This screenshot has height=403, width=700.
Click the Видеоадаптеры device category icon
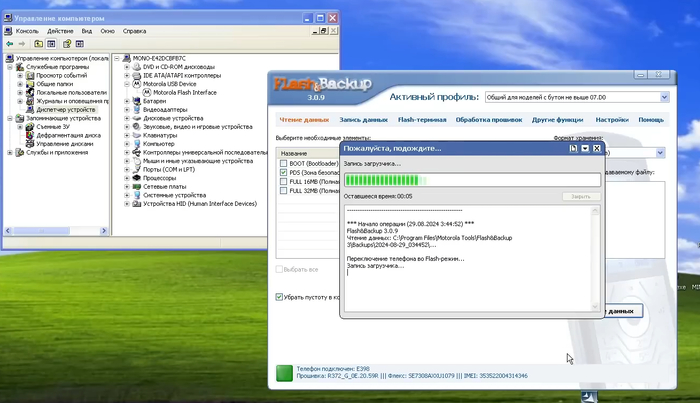[136, 109]
